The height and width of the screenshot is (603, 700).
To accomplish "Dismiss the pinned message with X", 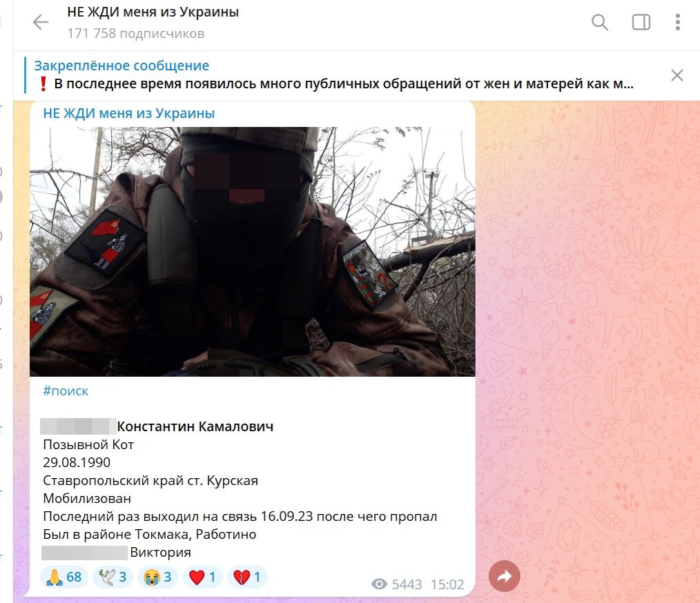I will 677,75.
